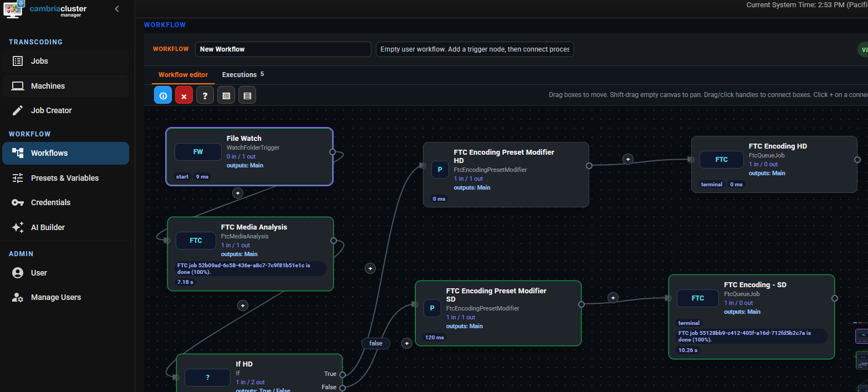Click FTC Media Analysis output handle
The width and height of the screenshot is (868, 392).
(x=333, y=241)
